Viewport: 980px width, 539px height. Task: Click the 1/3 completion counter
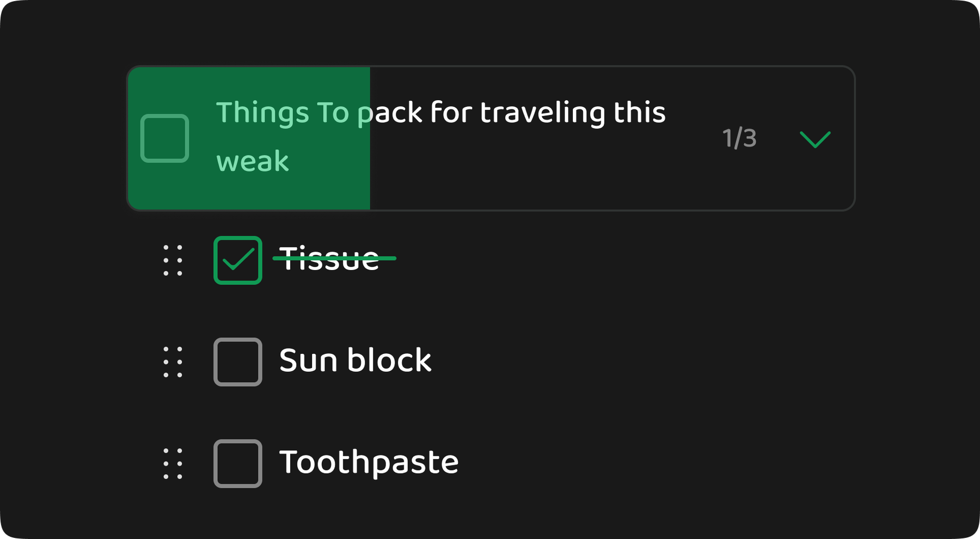coord(739,139)
